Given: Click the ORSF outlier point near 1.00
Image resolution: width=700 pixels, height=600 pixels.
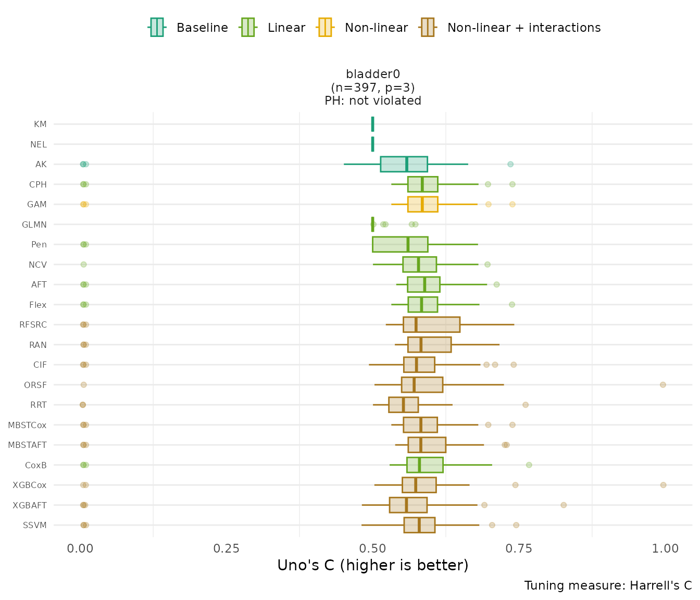Looking at the screenshot, I should coord(662,385).
